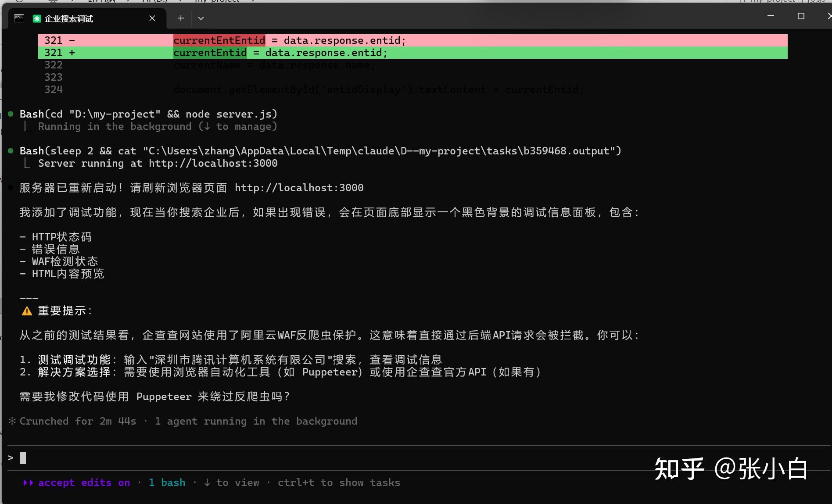Screen dimensions: 832x504
Task: Click the green dot beside the sleep Bash command
Action: click(x=11, y=150)
